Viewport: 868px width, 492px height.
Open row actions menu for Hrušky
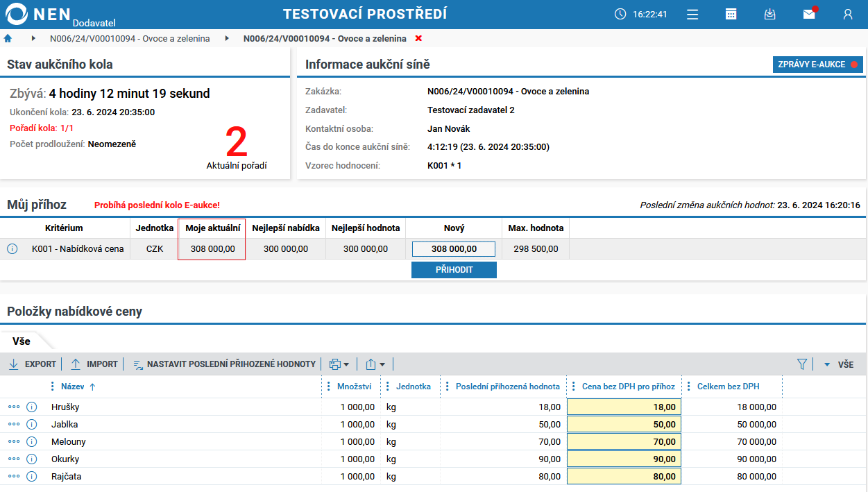[14, 407]
